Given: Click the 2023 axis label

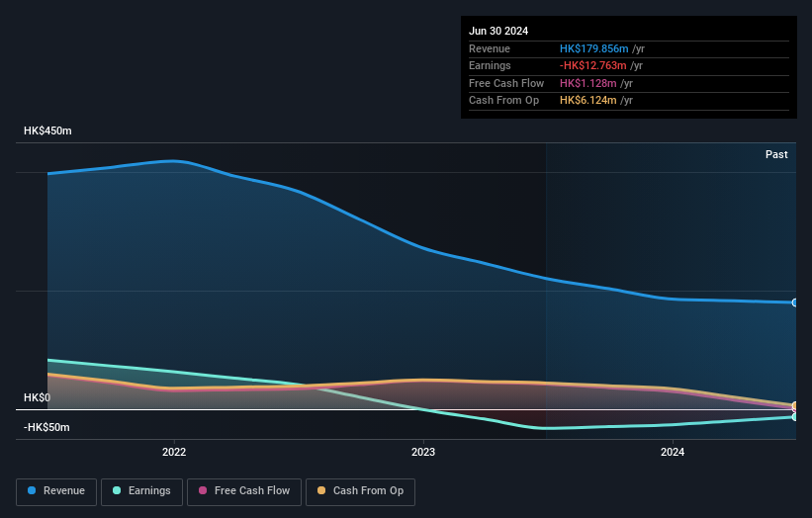Looking at the screenshot, I should click(x=423, y=452).
